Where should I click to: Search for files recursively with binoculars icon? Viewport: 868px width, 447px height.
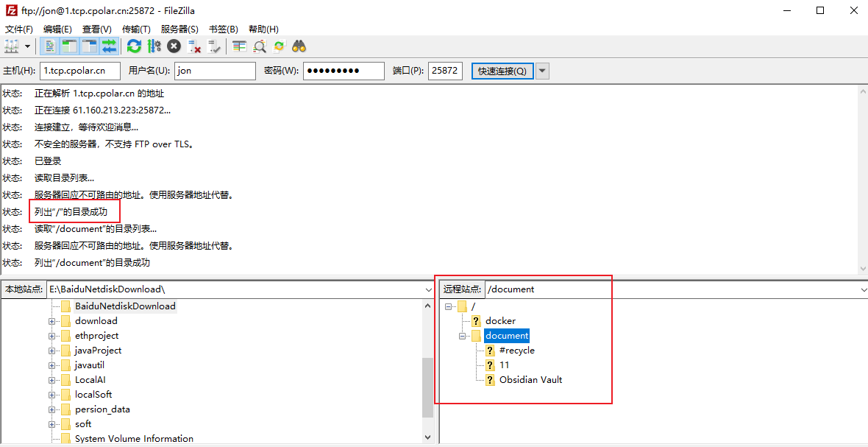pos(299,46)
